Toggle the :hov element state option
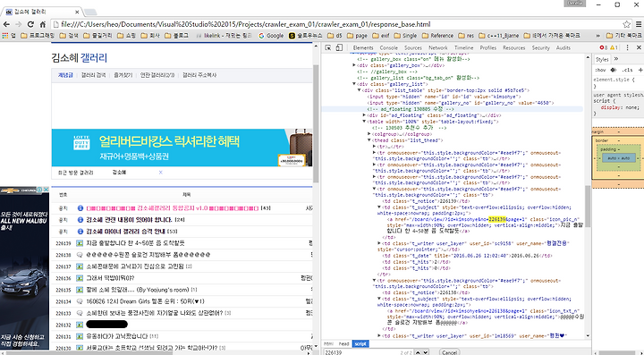This screenshot has width=644, height=355. [600, 70]
